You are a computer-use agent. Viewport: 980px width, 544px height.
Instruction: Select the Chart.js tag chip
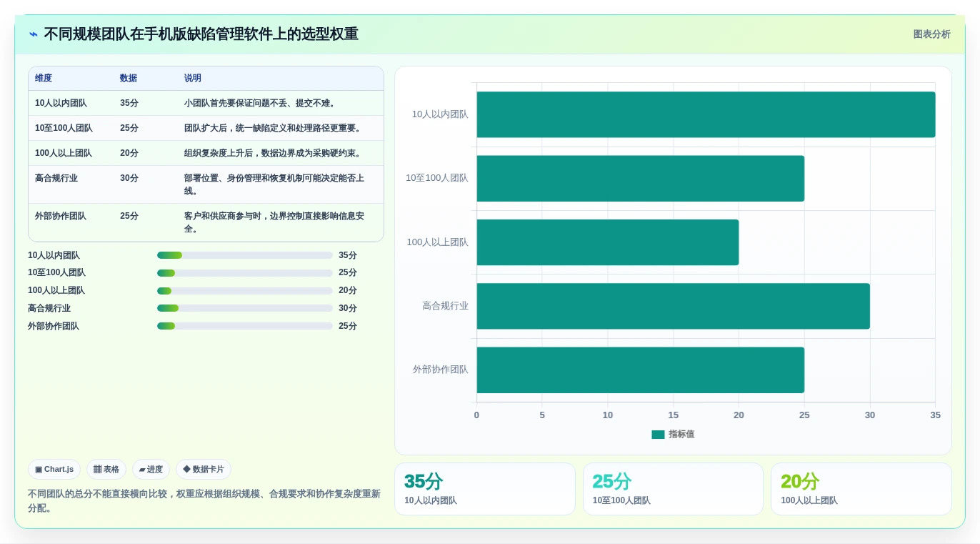(x=54, y=470)
